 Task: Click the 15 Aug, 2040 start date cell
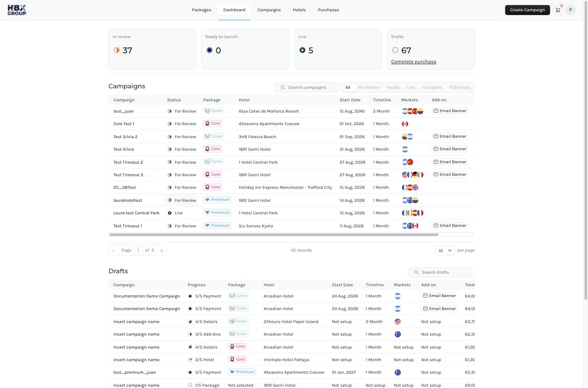[352, 111]
